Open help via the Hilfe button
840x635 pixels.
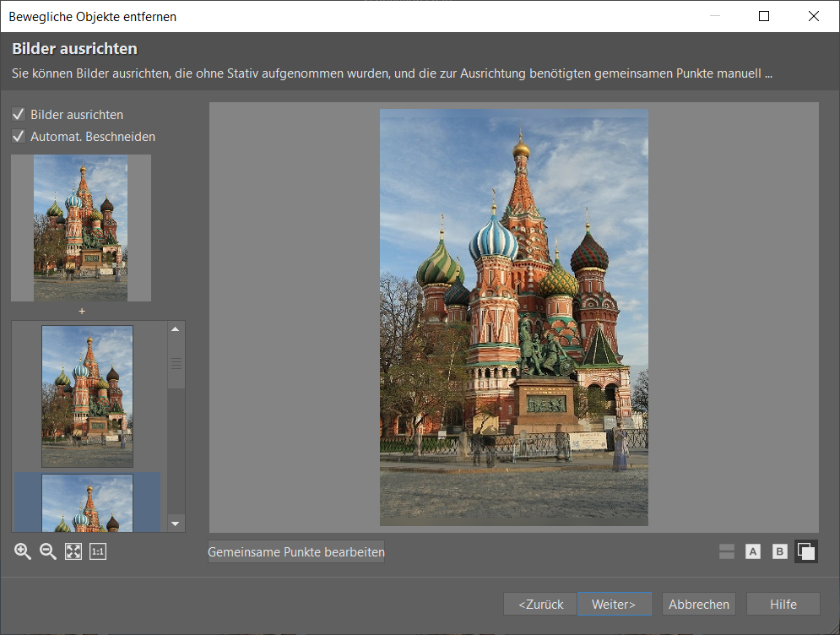point(783,604)
